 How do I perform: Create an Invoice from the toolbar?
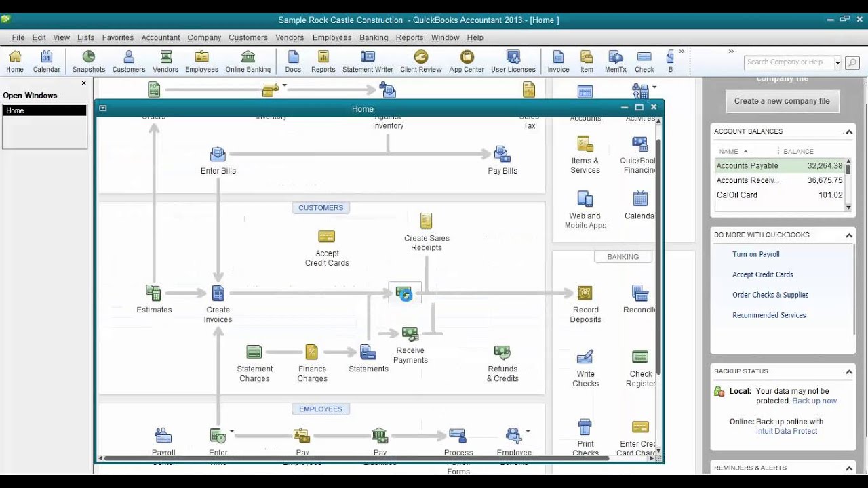tap(558, 61)
